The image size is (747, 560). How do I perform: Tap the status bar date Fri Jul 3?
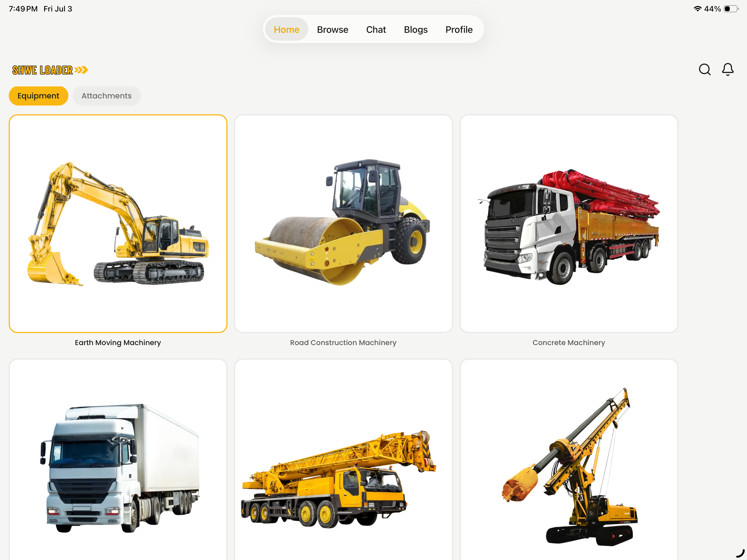tap(58, 9)
